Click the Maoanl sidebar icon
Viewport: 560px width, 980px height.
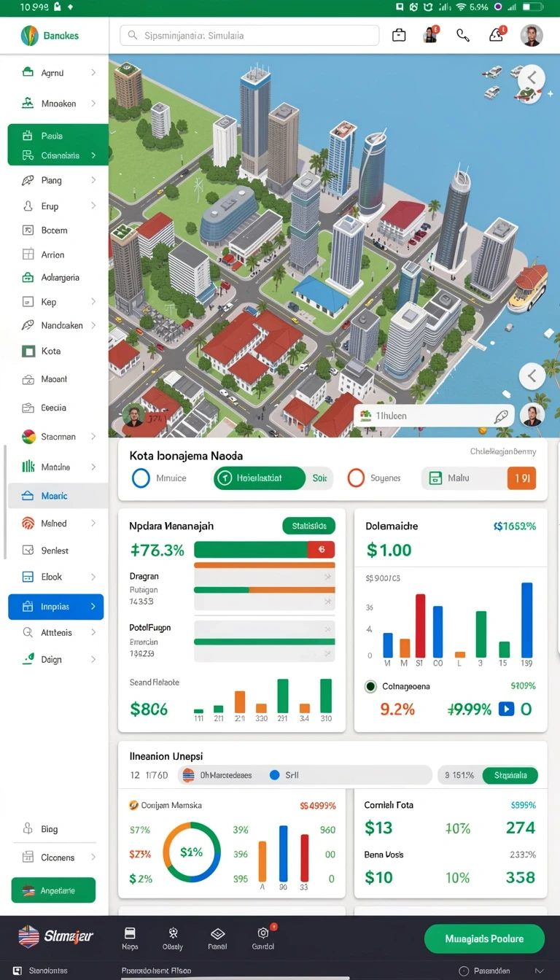(28, 379)
